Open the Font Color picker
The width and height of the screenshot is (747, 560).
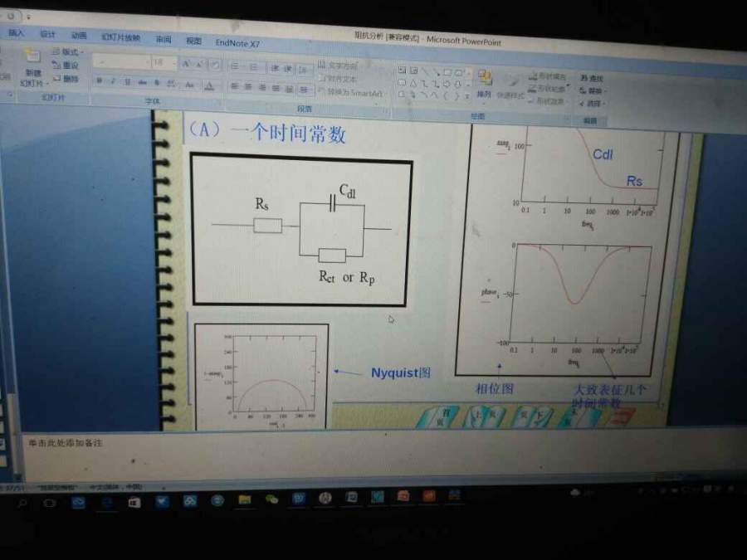pyautogui.click(x=209, y=85)
